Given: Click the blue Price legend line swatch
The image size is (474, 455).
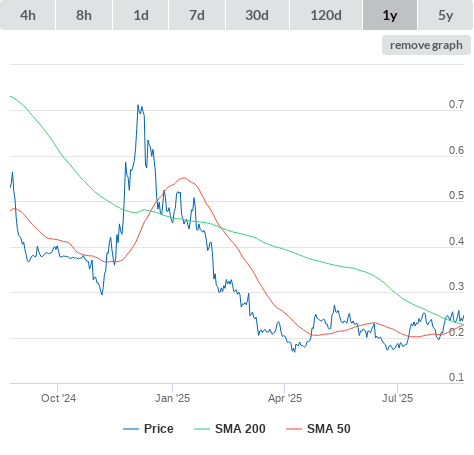Looking at the screenshot, I should coord(131,429).
